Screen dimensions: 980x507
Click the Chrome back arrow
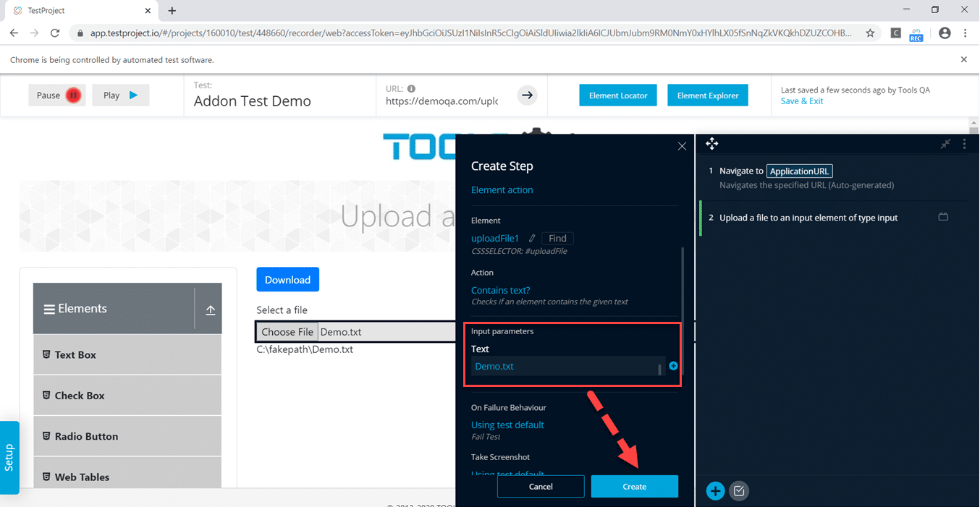click(14, 33)
